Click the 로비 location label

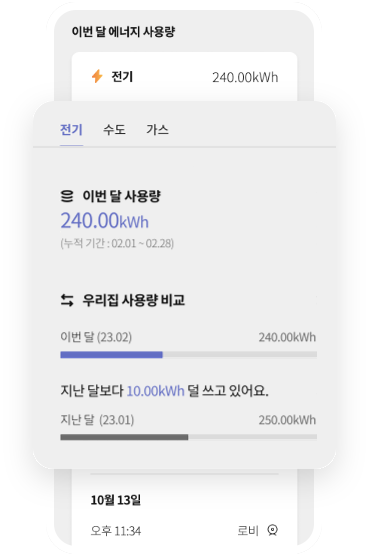tap(248, 531)
